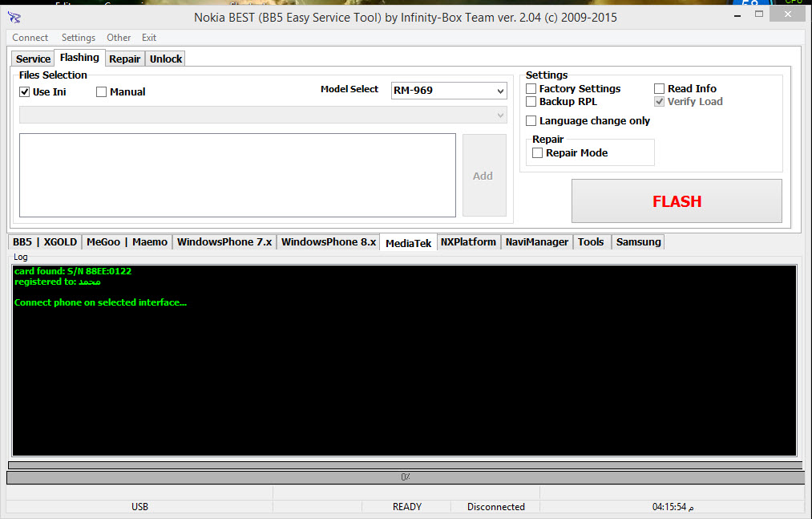The width and height of the screenshot is (812, 519).
Task: Check Language change only option
Action: 531,121
